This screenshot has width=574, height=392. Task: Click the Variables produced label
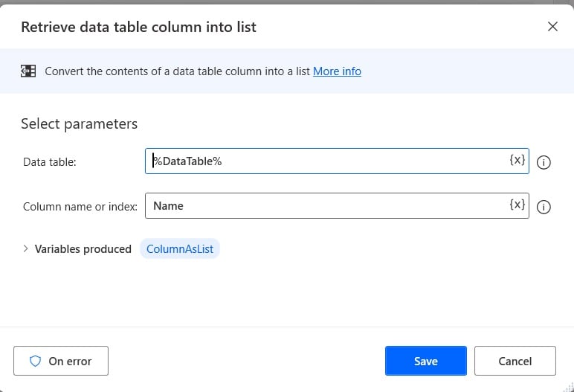[x=83, y=249]
